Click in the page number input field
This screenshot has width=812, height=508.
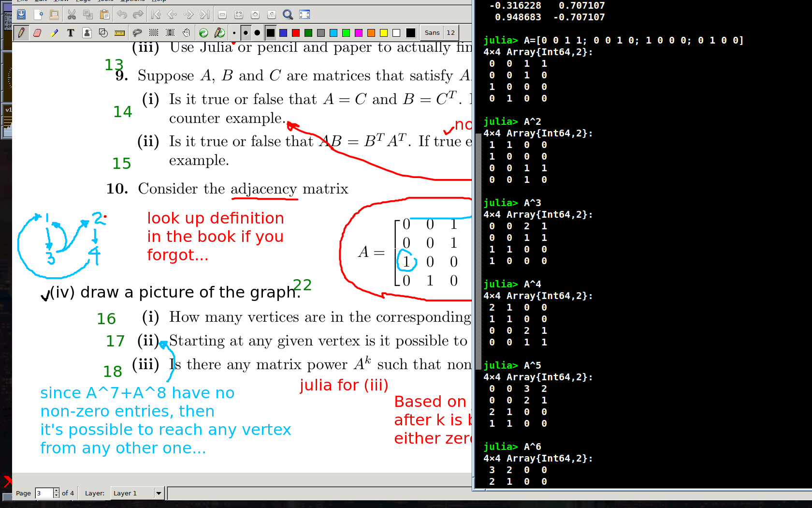click(44, 493)
